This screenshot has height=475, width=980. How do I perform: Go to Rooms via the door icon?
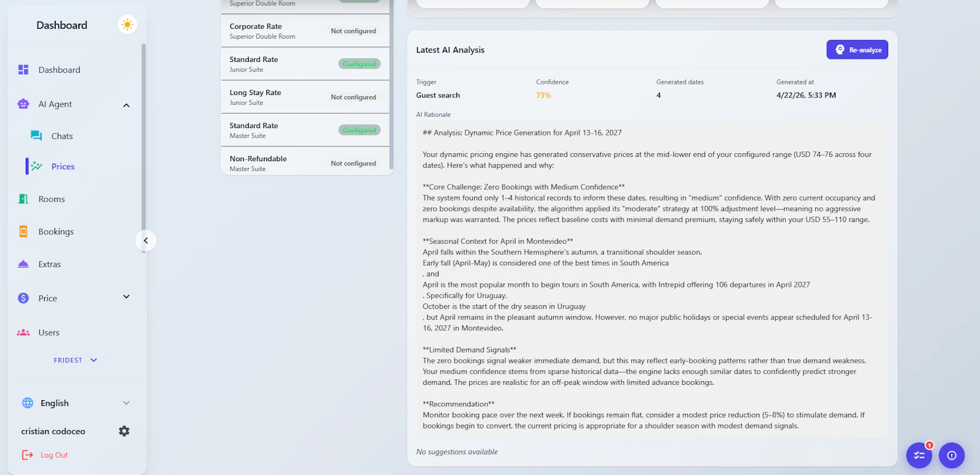[x=23, y=199]
